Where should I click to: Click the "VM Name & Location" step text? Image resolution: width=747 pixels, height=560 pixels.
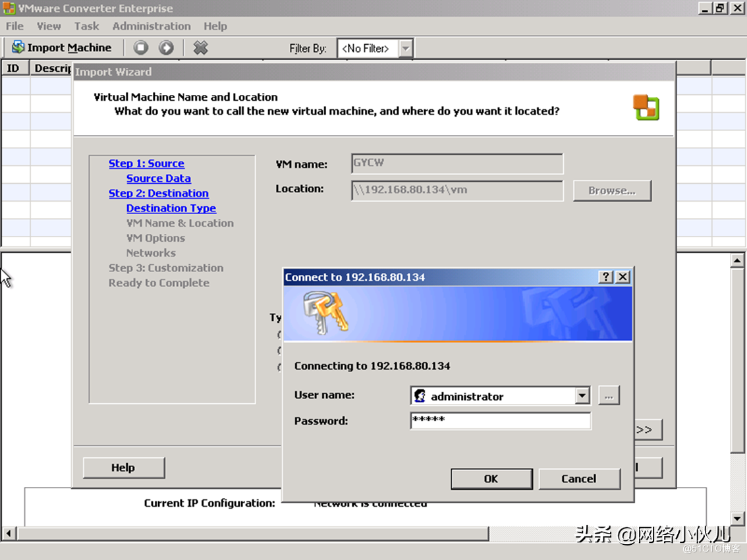click(x=180, y=223)
